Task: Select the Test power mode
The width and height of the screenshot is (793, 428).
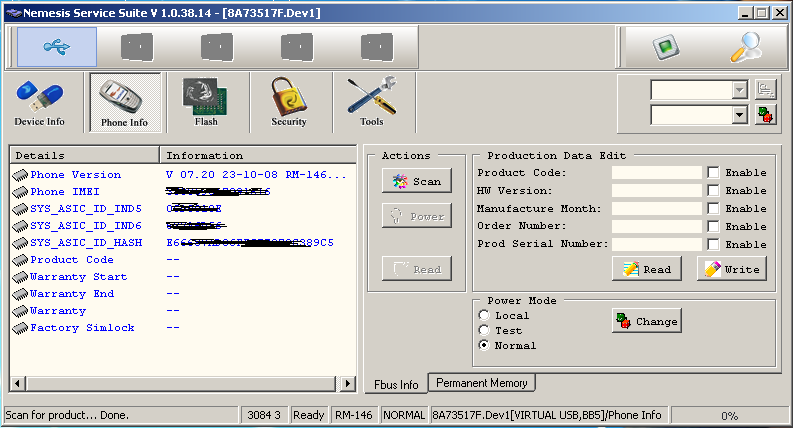Action: [484, 330]
